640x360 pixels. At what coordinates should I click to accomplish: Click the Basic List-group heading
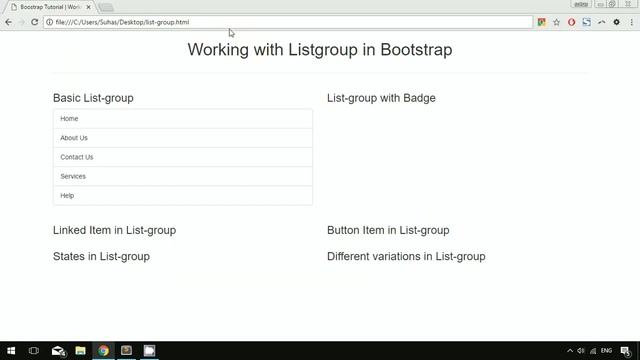(93, 98)
